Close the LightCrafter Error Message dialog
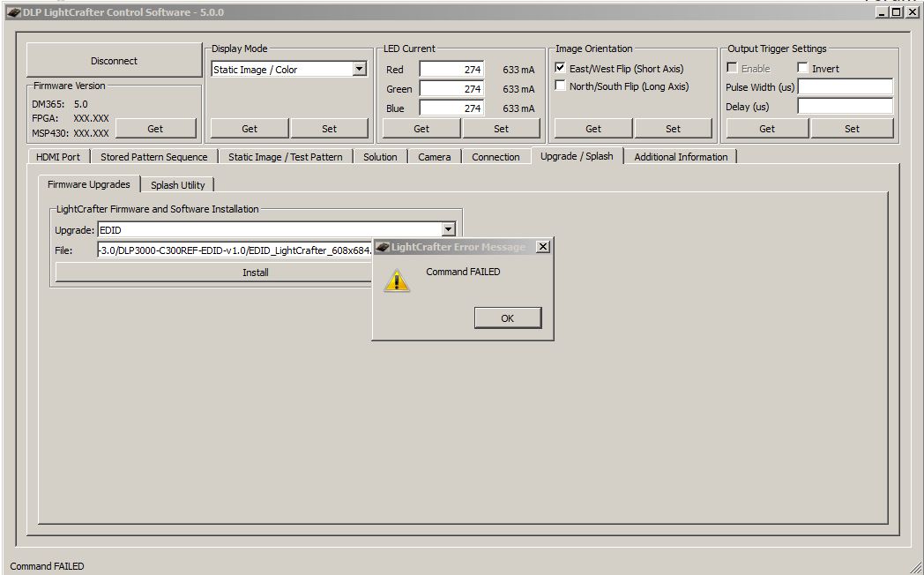Viewport: 924px width, 575px height. point(543,246)
